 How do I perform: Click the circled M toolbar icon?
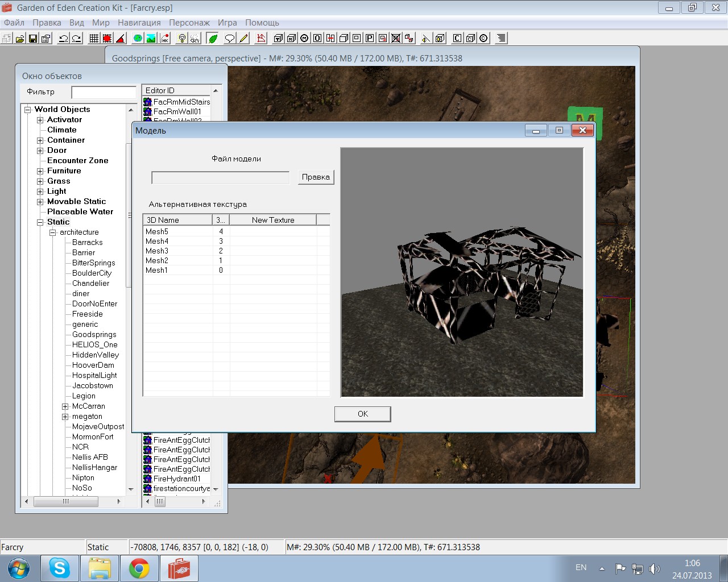304,38
